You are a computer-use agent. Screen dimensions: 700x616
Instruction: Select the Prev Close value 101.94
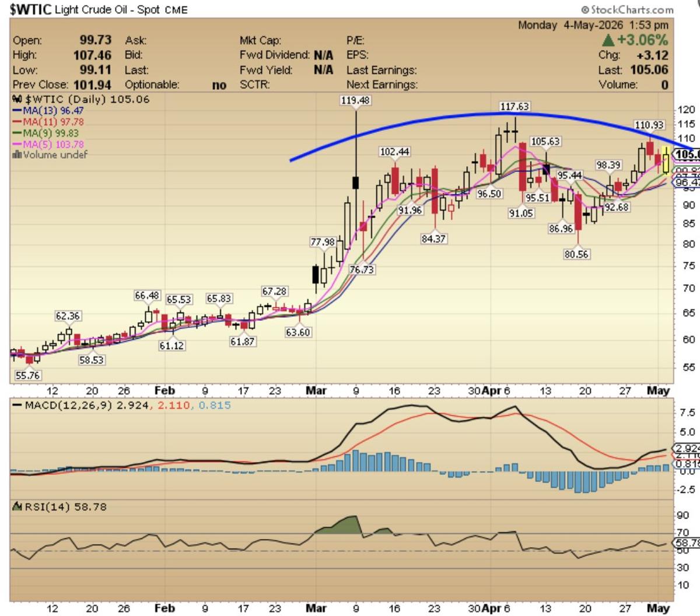pos(92,85)
